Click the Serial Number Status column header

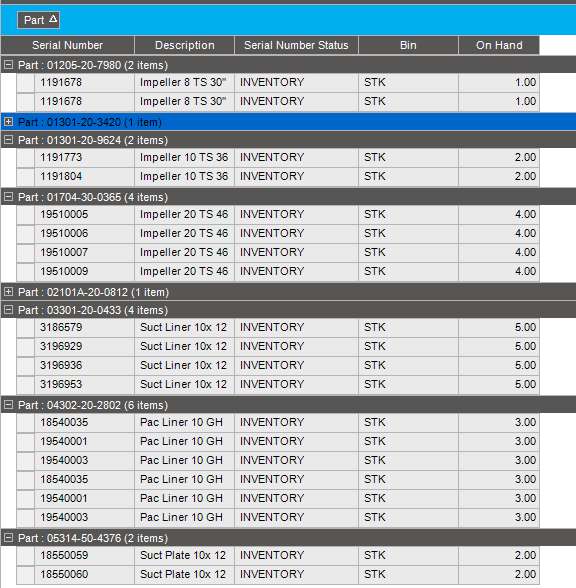(x=296, y=45)
